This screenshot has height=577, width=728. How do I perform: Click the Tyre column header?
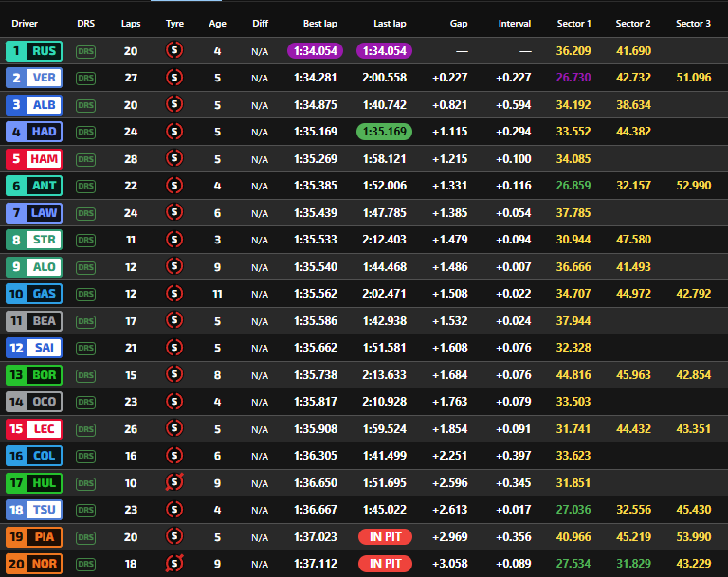[174, 23]
